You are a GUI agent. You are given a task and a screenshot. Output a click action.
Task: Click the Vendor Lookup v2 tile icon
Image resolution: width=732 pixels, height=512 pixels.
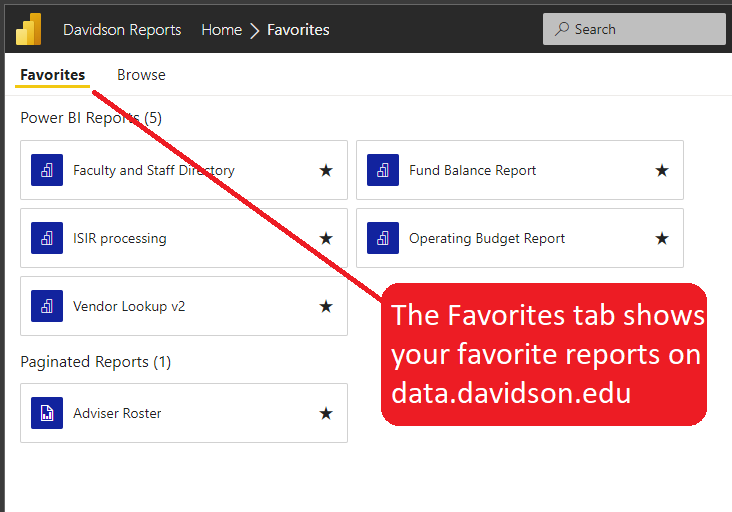(x=47, y=306)
